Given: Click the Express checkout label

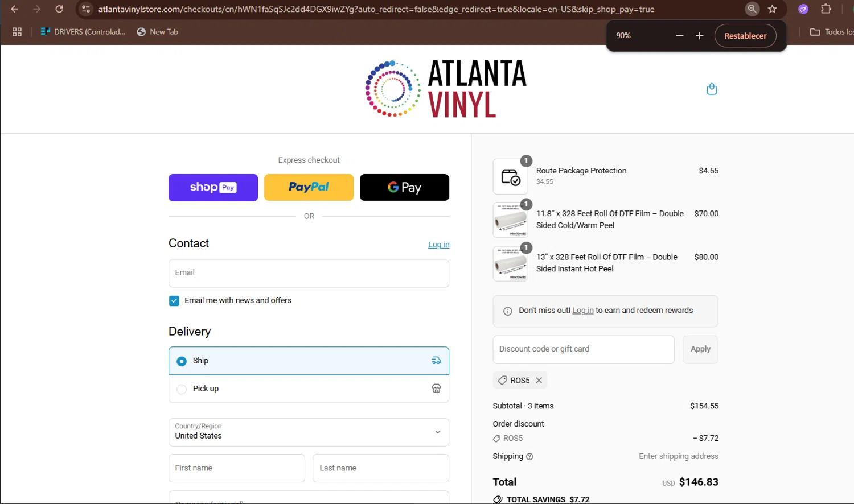Looking at the screenshot, I should [309, 160].
